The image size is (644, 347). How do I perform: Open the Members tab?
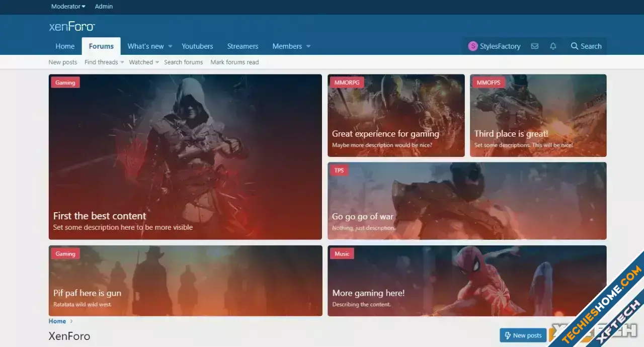pyautogui.click(x=287, y=46)
